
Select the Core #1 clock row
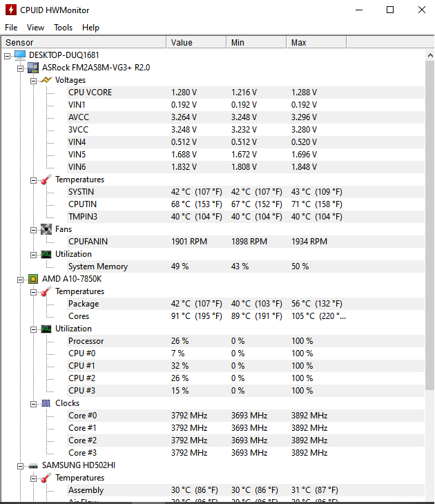click(x=246, y=428)
